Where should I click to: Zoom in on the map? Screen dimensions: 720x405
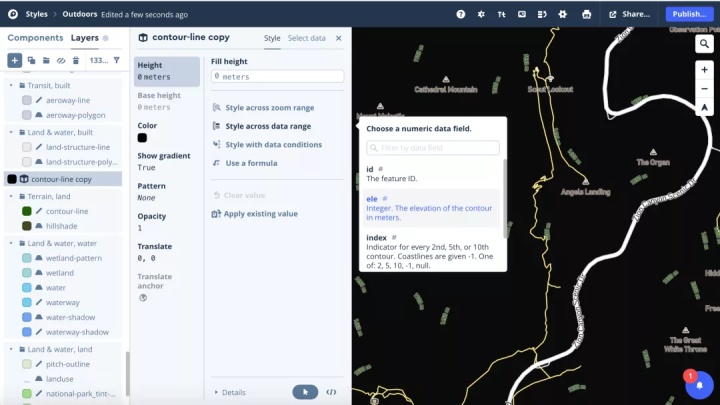(x=704, y=70)
